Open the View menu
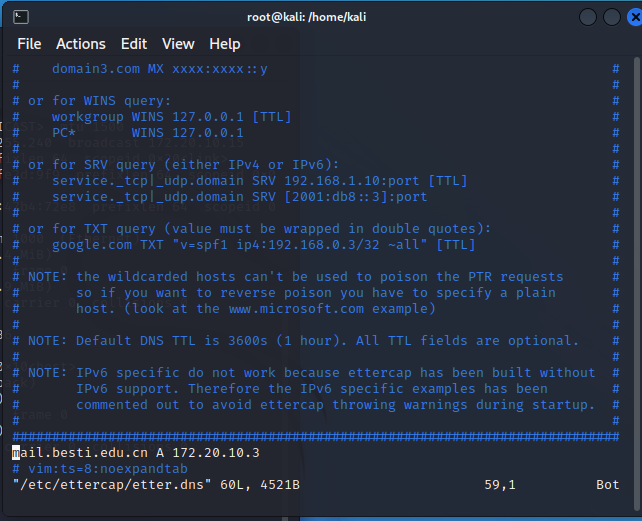The image size is (642, 521). pyautogui.click(x=178, y=44)
